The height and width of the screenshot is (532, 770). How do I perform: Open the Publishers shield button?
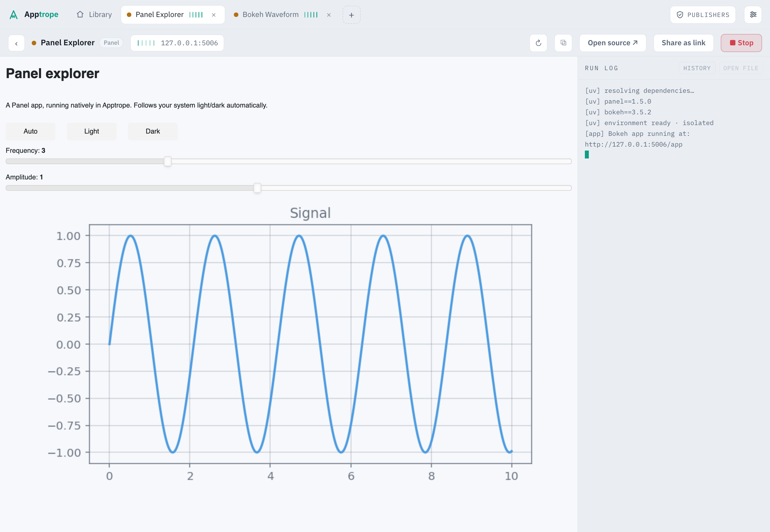point(703,15)
